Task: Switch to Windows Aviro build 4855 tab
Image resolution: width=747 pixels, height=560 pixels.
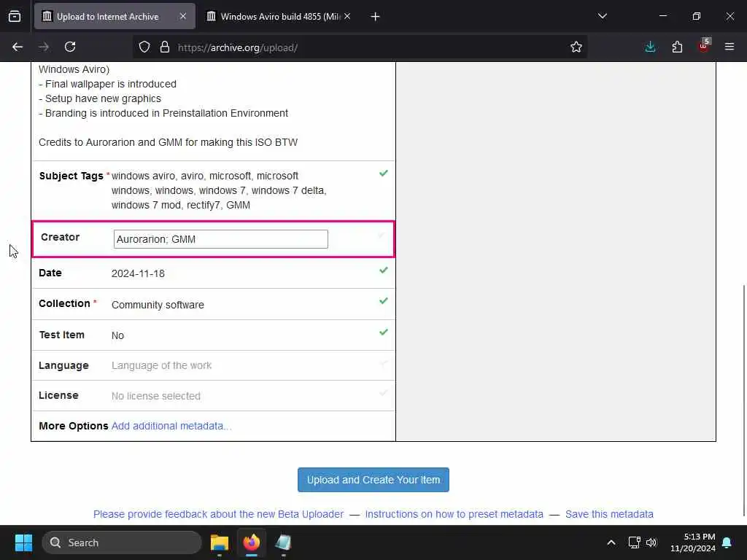Action: tap(279, 16)
